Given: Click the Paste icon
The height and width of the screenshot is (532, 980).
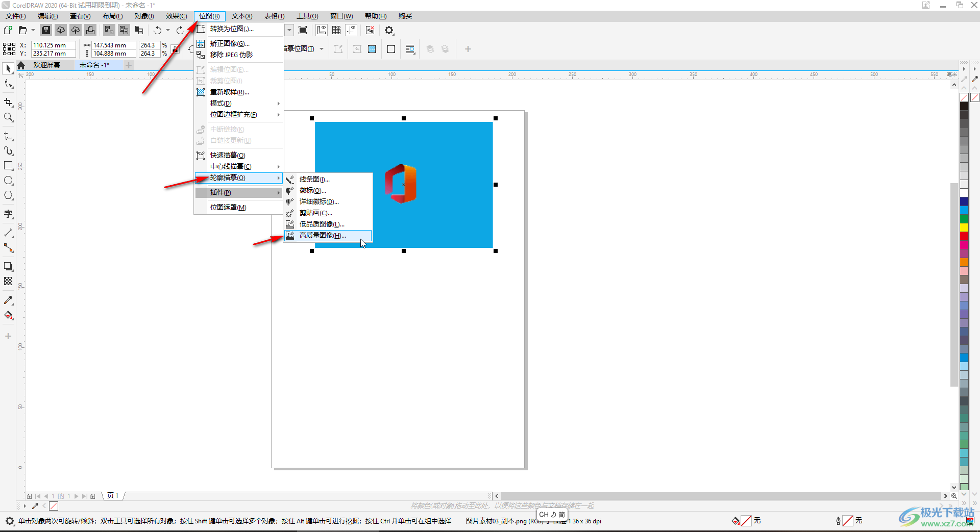Looking at the screenshot, I should point(139,30).
